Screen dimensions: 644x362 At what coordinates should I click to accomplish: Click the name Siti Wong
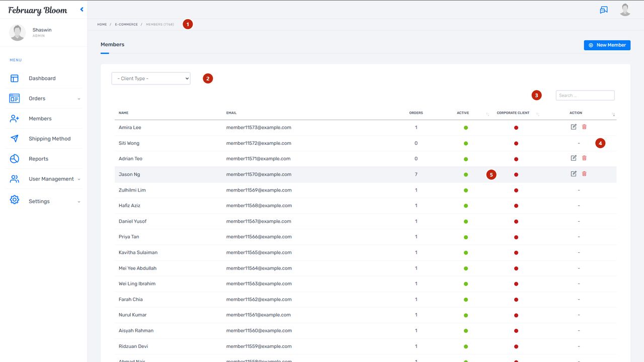(129, 143)
